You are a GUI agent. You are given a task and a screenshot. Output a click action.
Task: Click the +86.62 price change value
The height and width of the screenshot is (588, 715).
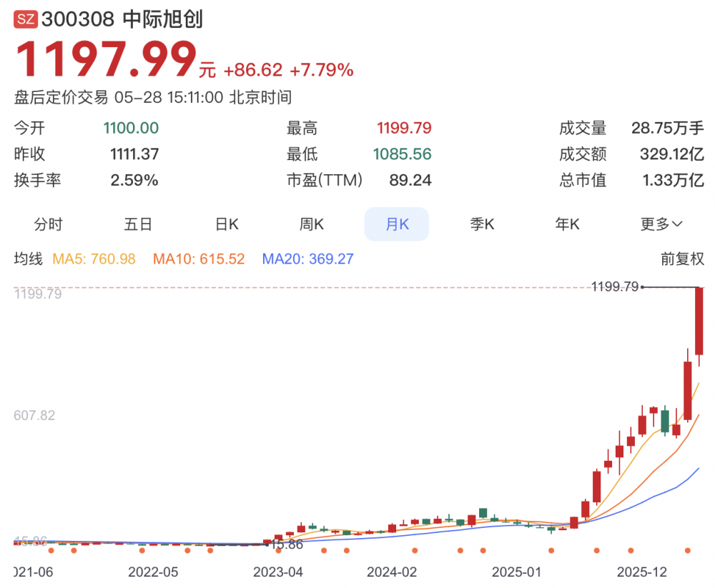point(253,70)
